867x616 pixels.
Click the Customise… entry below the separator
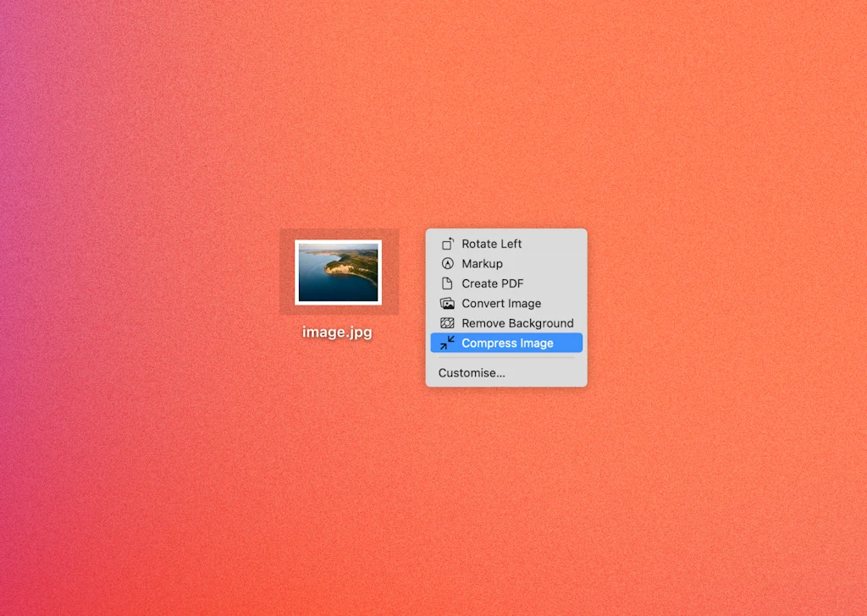coord(472,372)
